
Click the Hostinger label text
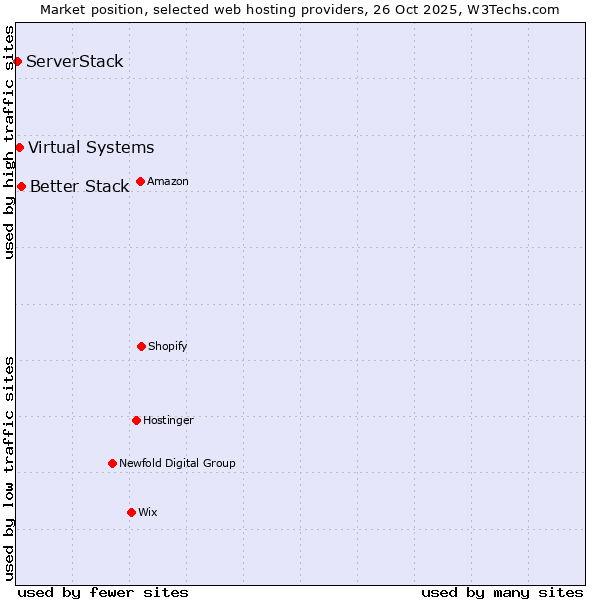(168, 421)
